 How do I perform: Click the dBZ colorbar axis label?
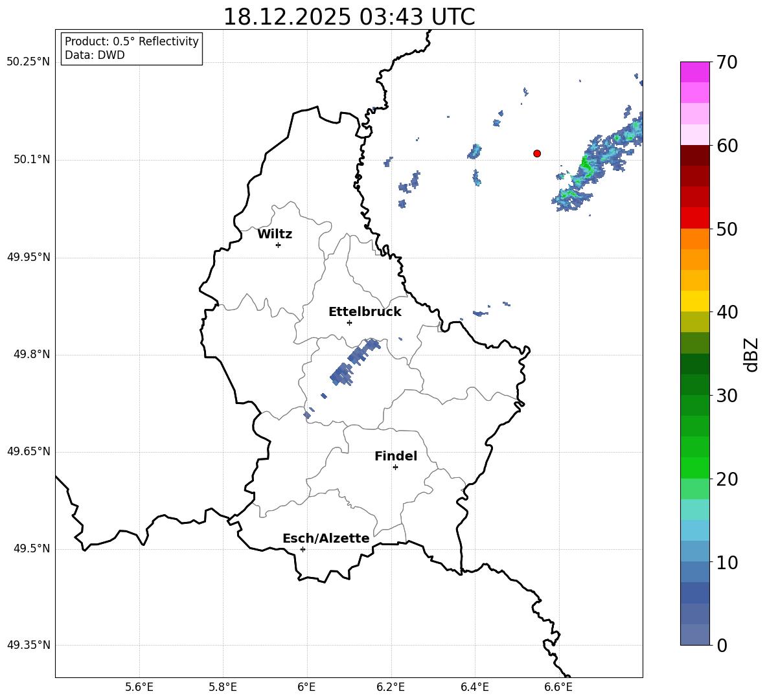[x=752, y=354]
